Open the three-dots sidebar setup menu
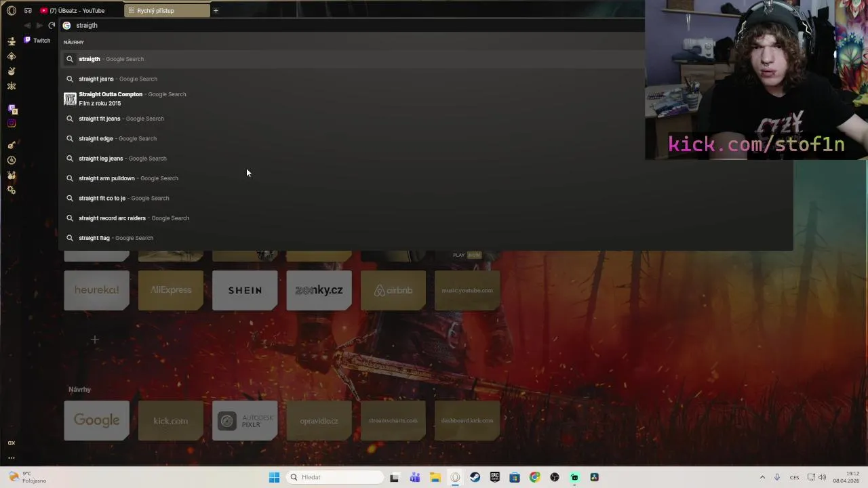The width and height of the screenshot is (868, 488). (x=12, y=457)
